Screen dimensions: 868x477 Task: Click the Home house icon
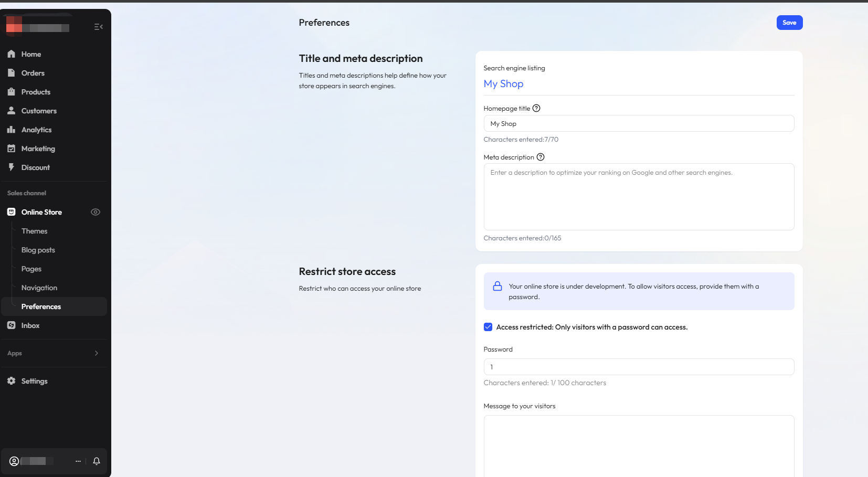(x=11, y=54)
